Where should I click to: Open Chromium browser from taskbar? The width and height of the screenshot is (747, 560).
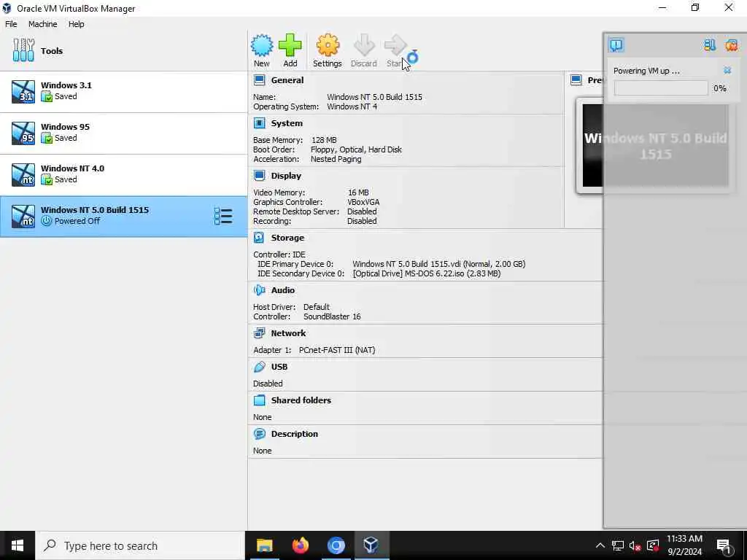(336, 545)
